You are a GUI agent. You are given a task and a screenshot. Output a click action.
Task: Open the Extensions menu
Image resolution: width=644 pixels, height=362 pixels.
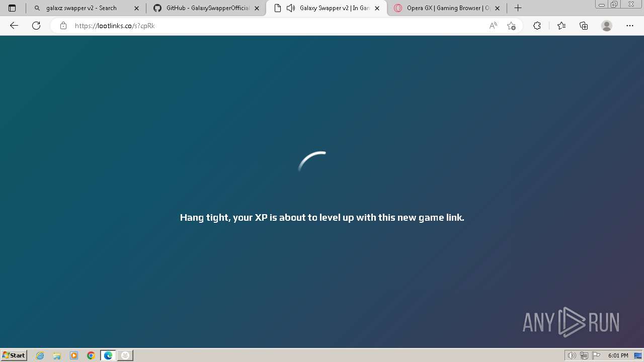[537, 26]
